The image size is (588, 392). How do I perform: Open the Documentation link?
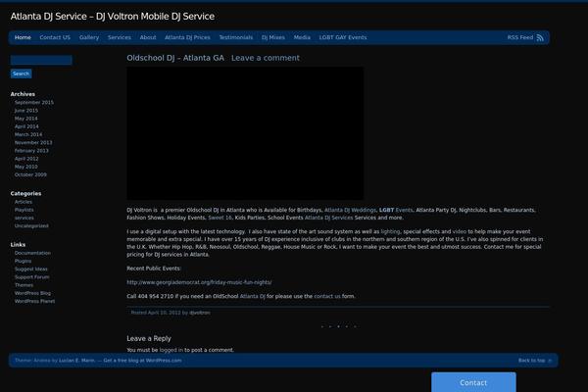point(32,253)
